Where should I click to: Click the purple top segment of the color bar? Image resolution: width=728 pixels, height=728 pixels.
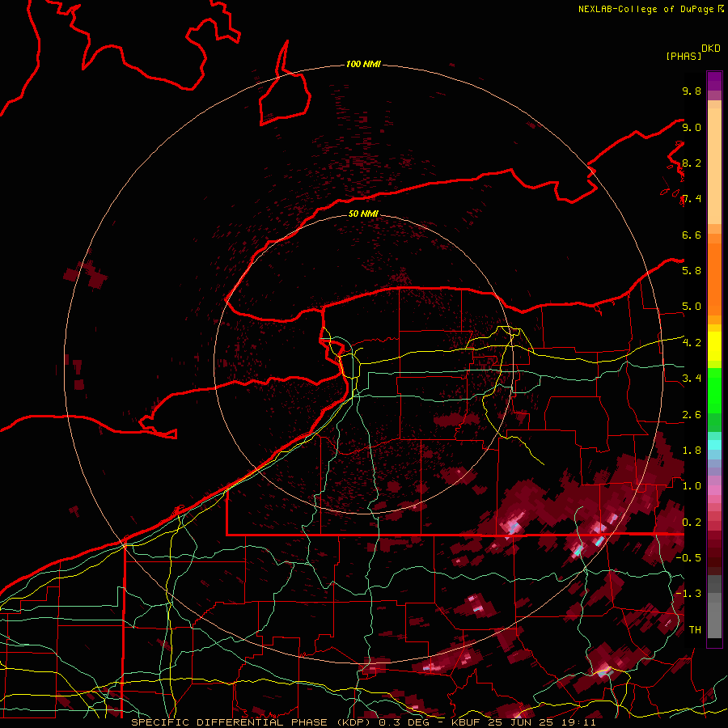coord(714,81)
